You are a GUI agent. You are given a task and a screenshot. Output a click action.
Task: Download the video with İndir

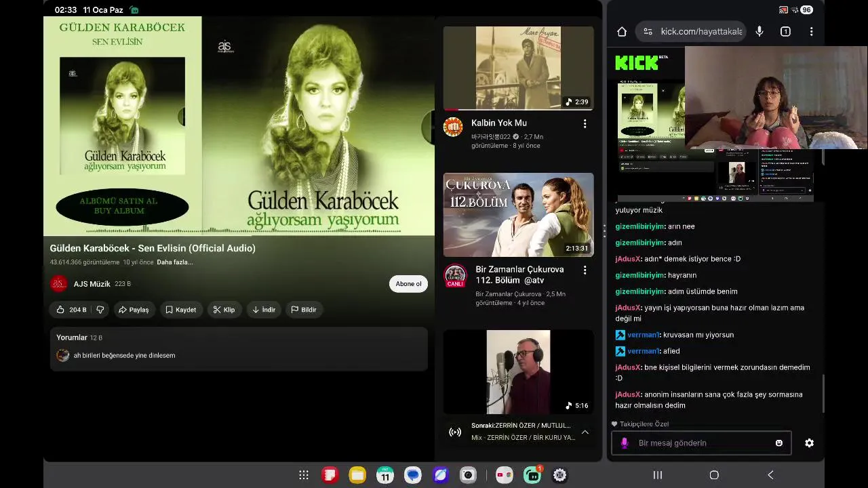(x=264, y=310)
